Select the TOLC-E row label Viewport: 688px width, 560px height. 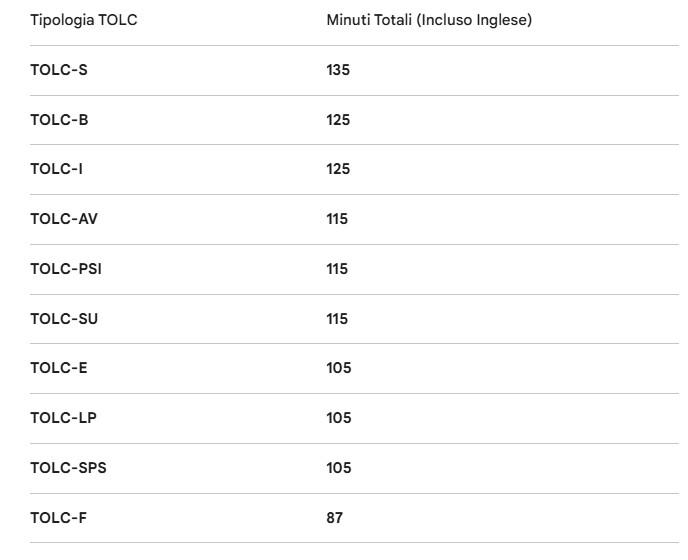(59, 368)
